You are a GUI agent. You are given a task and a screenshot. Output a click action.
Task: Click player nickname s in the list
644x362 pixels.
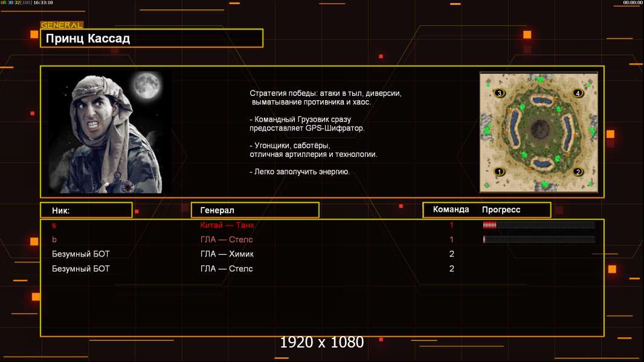click(54, 226)
